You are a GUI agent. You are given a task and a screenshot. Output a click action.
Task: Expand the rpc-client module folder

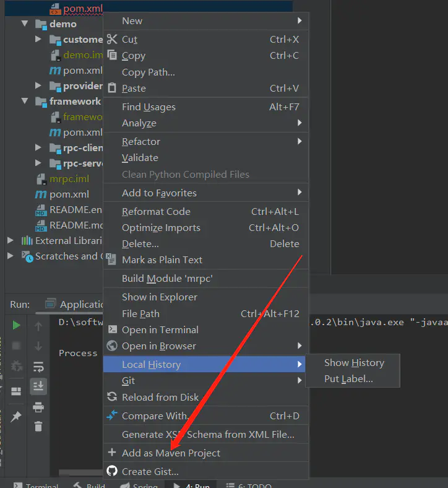(38, 147)
